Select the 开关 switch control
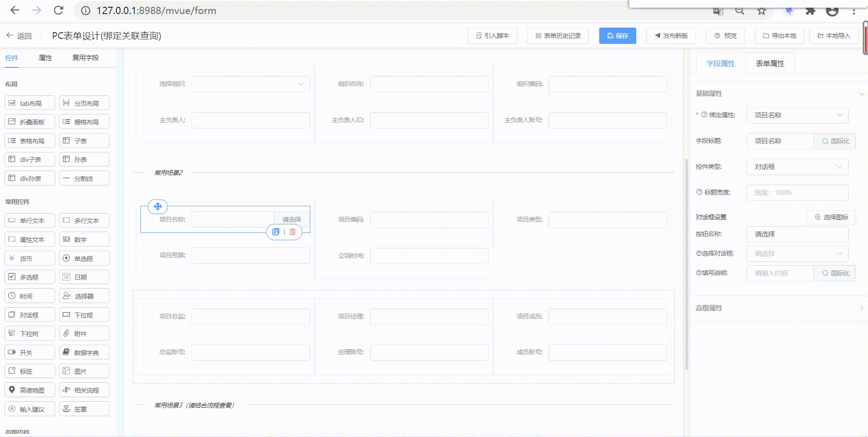The width and height of the screenshot is (868, 437). 30,352
